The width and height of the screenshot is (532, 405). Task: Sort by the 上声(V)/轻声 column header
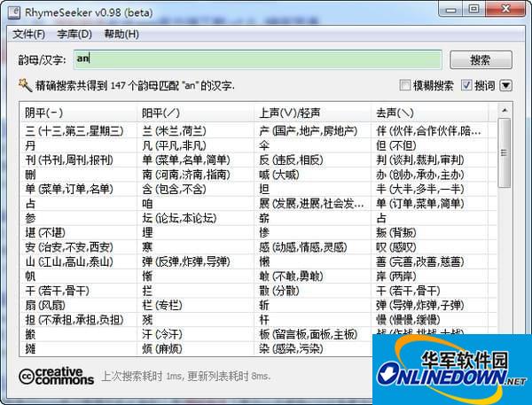pyautogui.click(x=312, y=113)
